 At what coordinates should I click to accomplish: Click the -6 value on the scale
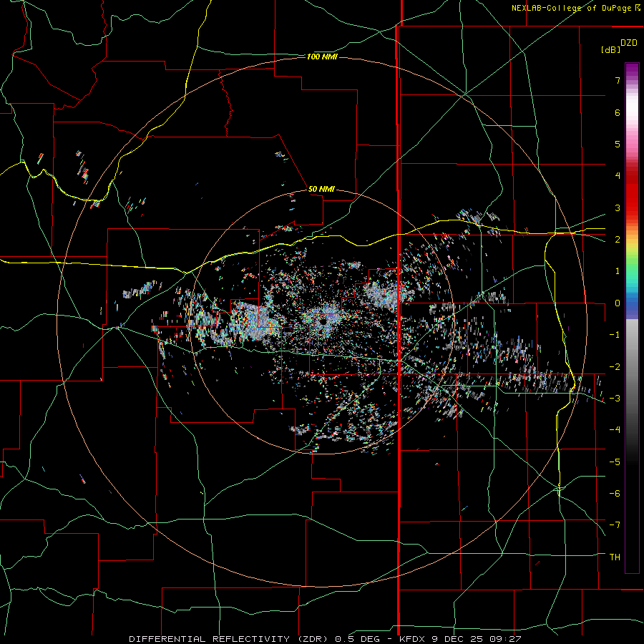tap(615, 494)
